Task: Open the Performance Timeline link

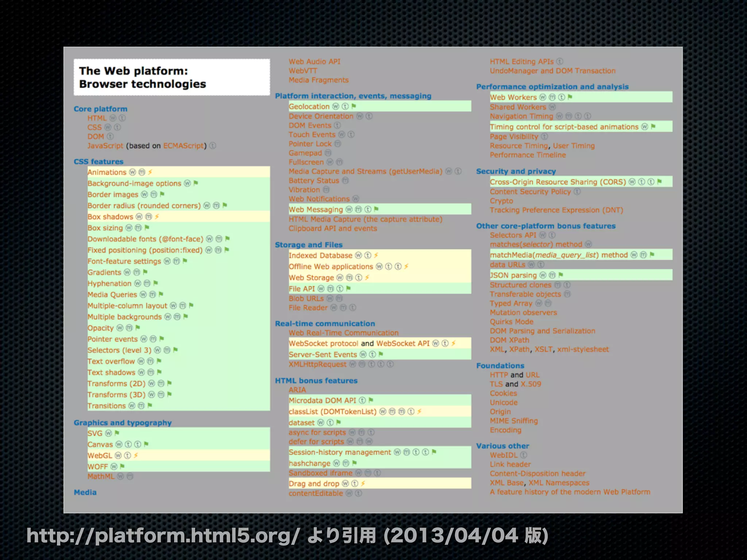Action: [528, 155]
